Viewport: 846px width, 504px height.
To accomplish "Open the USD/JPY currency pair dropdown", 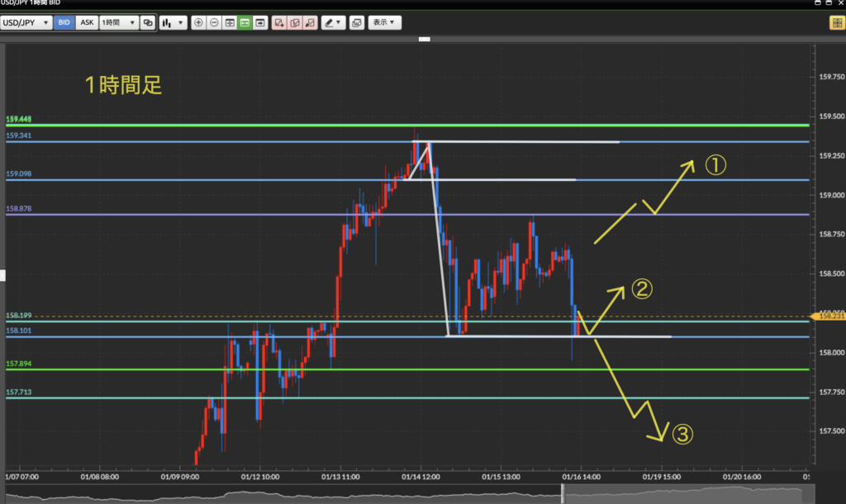I will tap(26, 23).
